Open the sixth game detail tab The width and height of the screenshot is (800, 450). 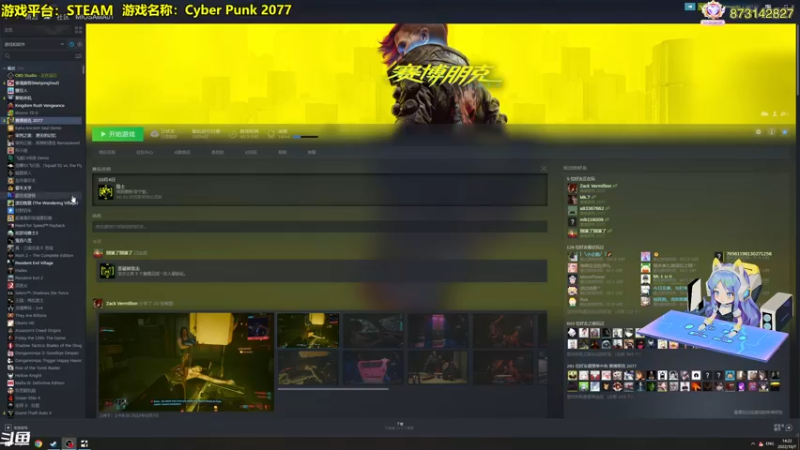(282, 152)
